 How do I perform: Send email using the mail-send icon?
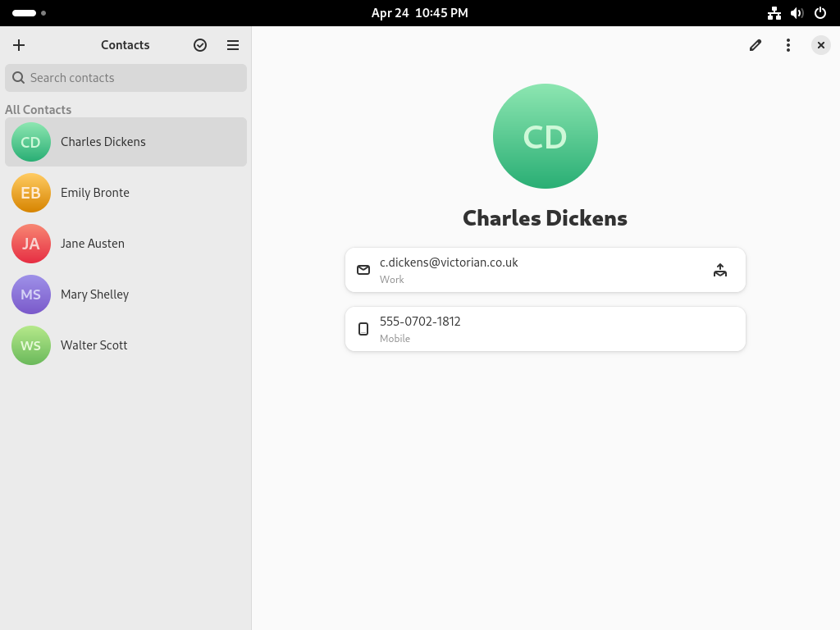pyautogui.click(x=720, y=270)
